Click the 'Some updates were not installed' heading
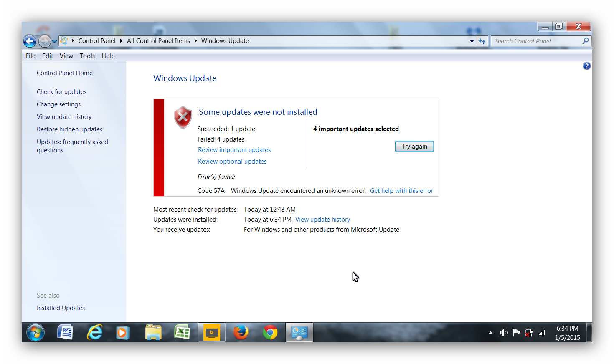614x364 pixels. tap(258, 112)
